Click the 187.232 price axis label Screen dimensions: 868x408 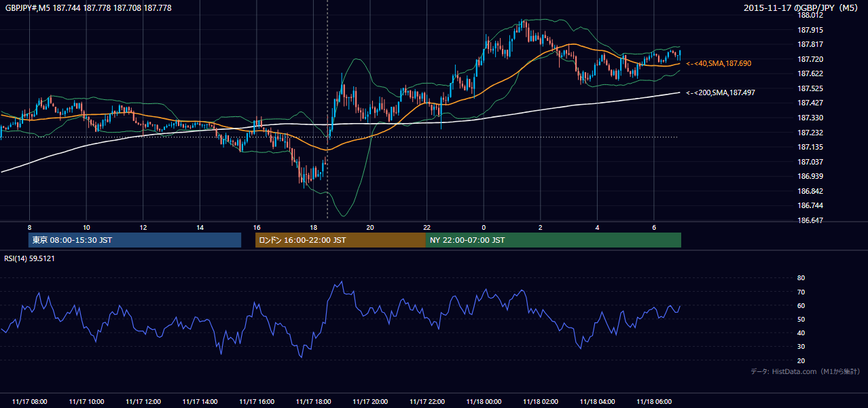(x=810, y=133)
